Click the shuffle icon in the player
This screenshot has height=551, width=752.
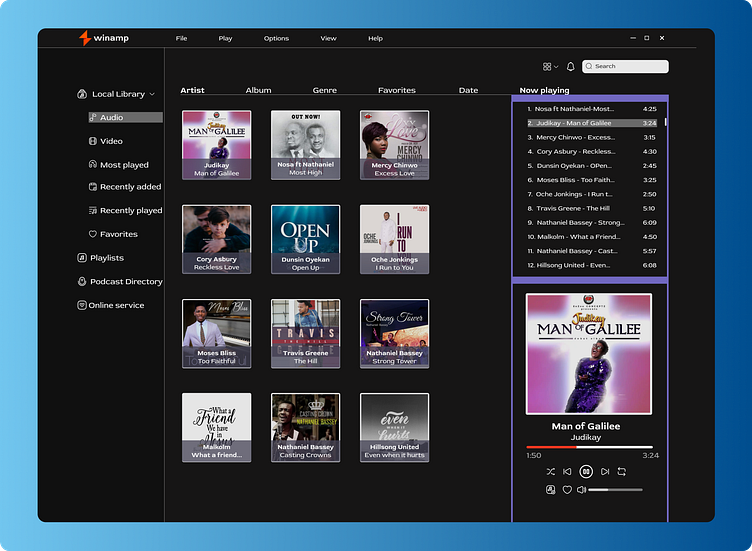tap(551, 471)
